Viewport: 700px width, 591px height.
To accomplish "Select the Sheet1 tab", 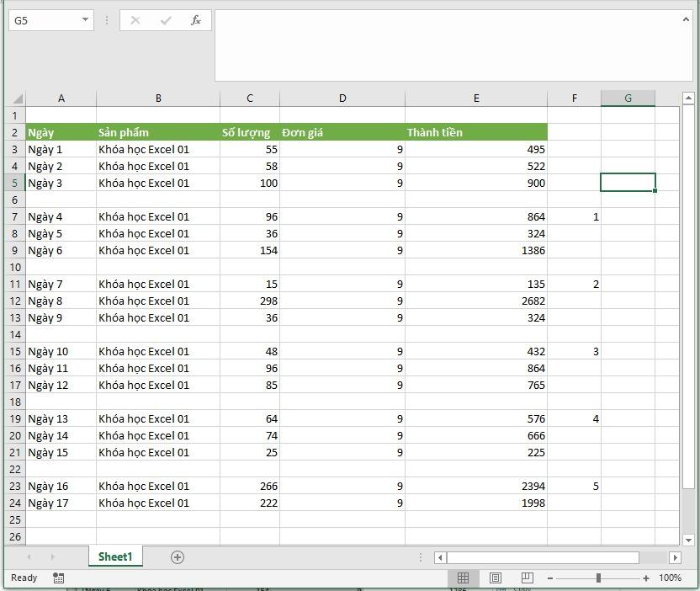I will [x=115, y=556].
